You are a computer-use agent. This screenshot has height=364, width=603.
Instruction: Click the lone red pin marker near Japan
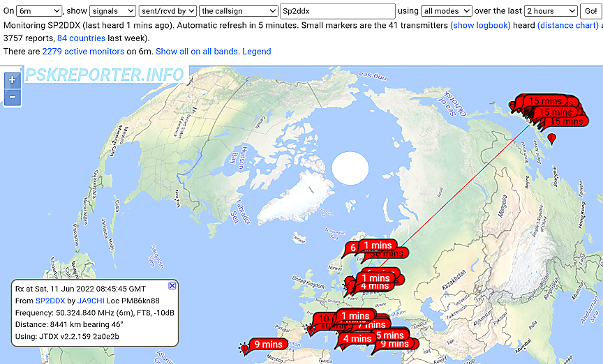pos(553,139)
